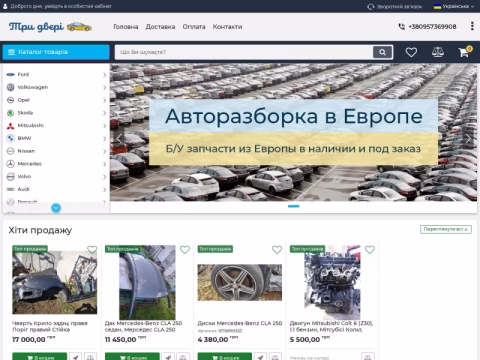Select the Mitsubishi logo in catalog

[x=10, y=126]
